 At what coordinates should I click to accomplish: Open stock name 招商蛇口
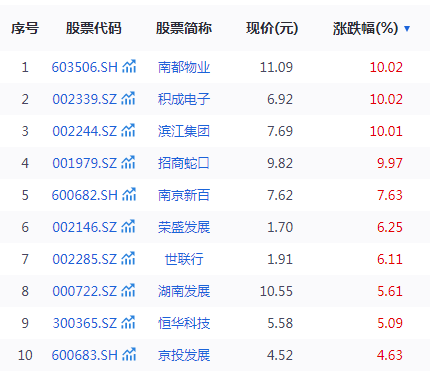(x=184, y=163)
